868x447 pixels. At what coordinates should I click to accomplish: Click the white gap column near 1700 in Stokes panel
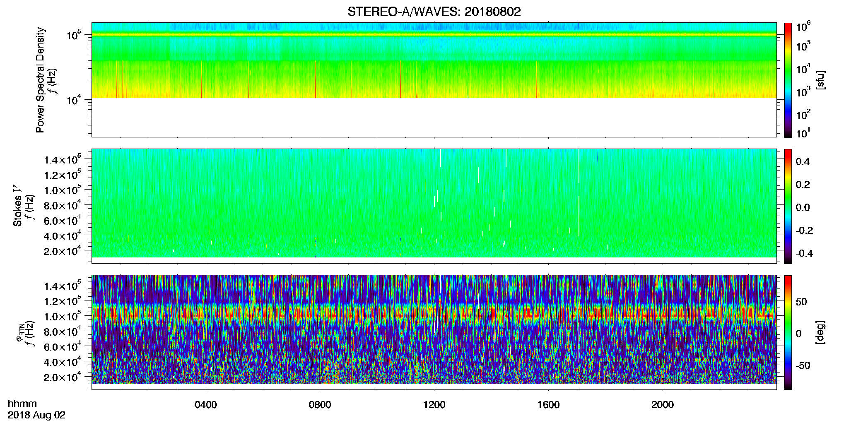(x=579, y=192)
